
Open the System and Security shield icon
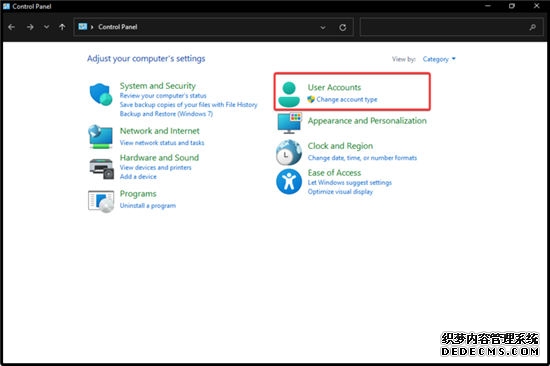pos(101,94)
